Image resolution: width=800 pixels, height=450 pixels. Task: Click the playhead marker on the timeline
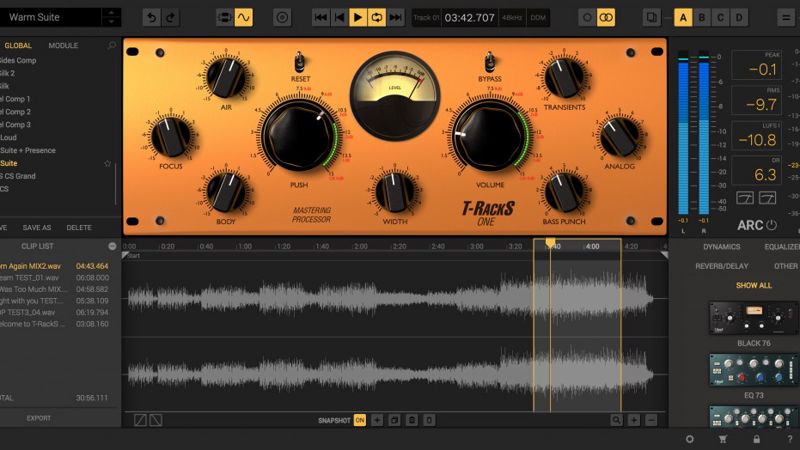[550, 243]
